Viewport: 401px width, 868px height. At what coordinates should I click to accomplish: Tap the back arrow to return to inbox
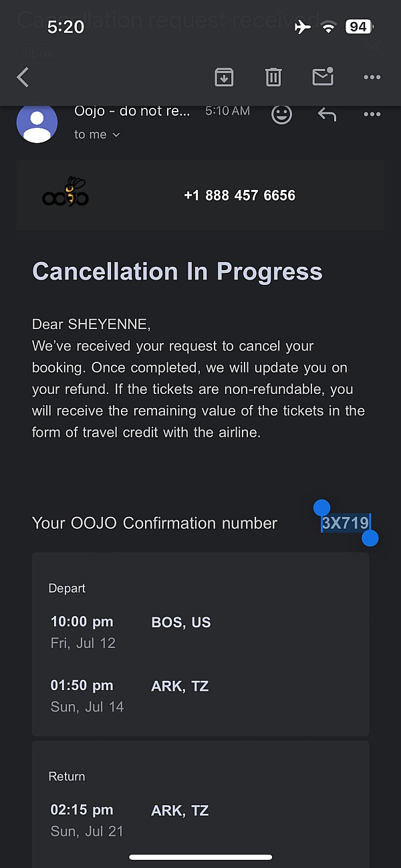23,78
